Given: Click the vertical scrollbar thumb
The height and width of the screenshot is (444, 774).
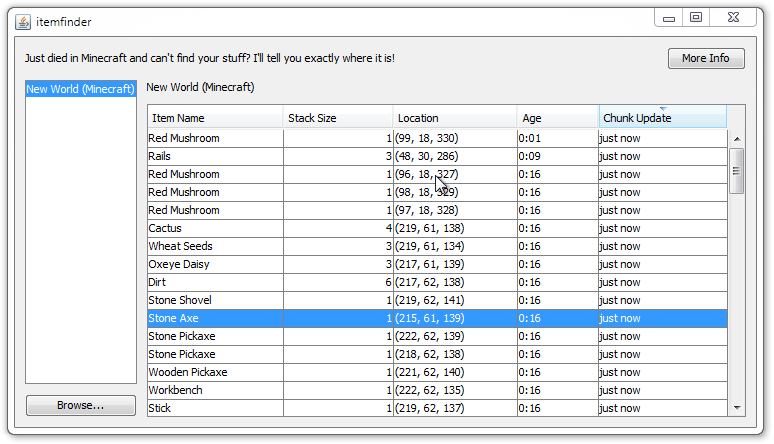Looking at the screenshot, I should [736, 171].
